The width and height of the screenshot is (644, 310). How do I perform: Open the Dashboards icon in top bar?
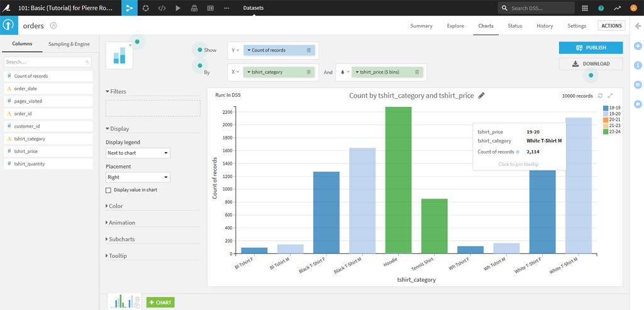pos(210,8)
